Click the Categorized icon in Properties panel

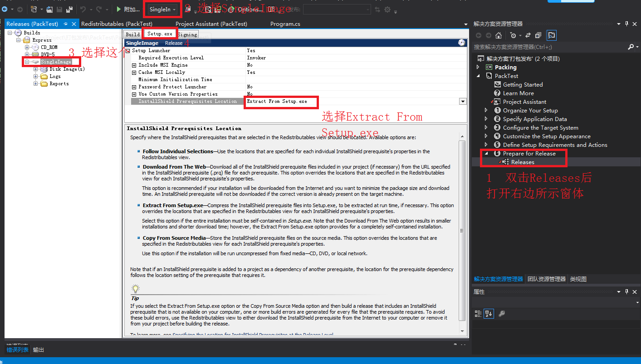point(478,313)
